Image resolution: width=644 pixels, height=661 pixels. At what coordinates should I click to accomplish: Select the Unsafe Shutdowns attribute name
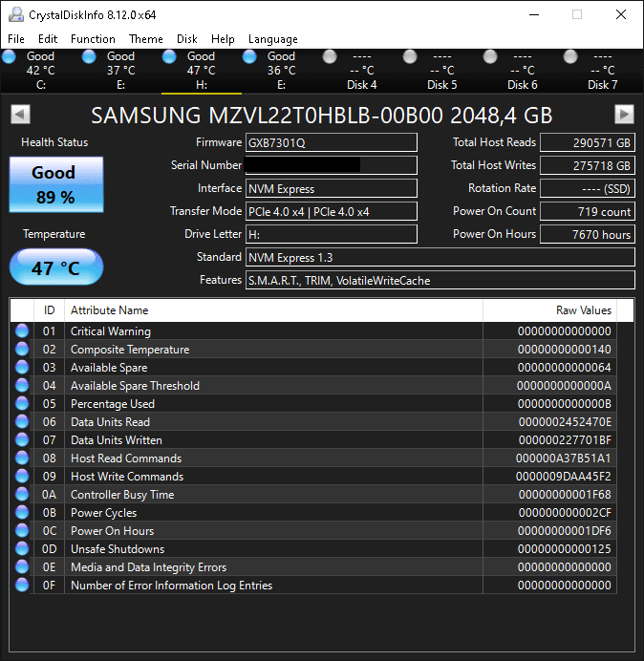[118, 549]
